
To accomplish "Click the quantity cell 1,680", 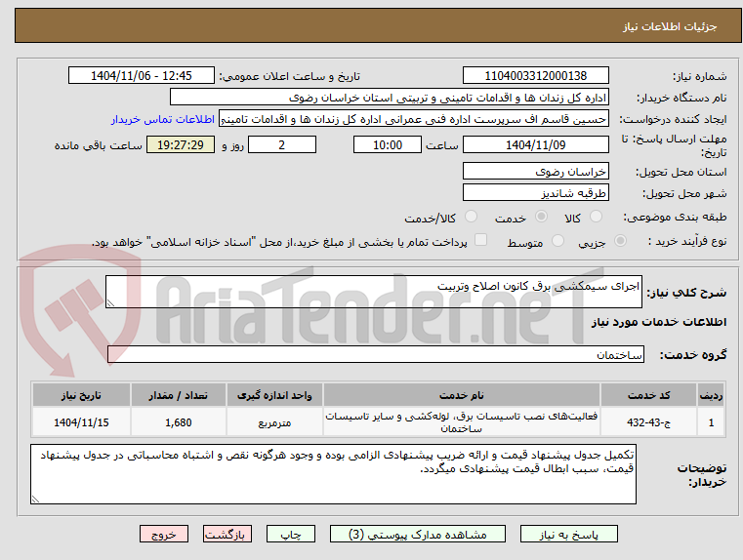I will (178, 422).
